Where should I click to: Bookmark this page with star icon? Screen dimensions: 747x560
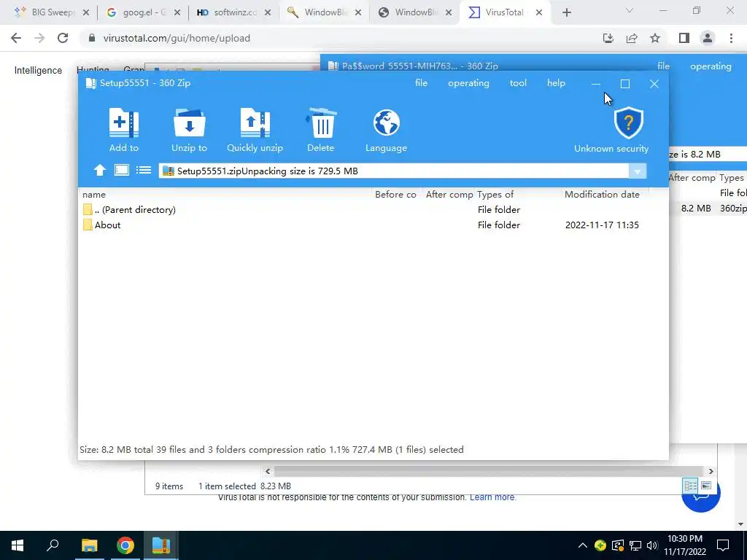(655, 38)
